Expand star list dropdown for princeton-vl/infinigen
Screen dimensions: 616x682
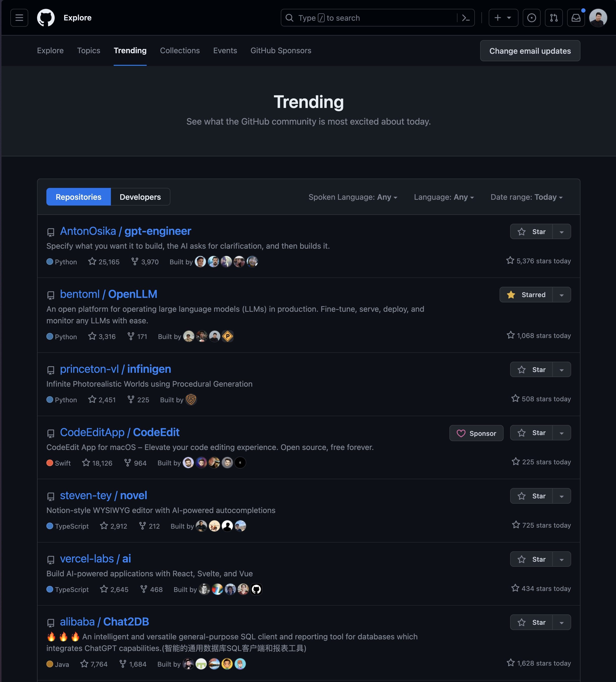tap(562, 370)
